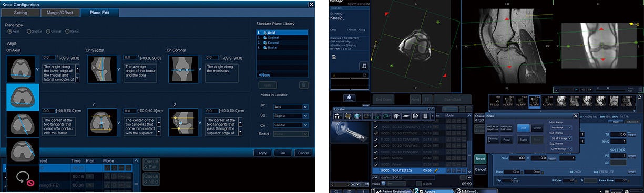Open the music note audio icon

363,66
